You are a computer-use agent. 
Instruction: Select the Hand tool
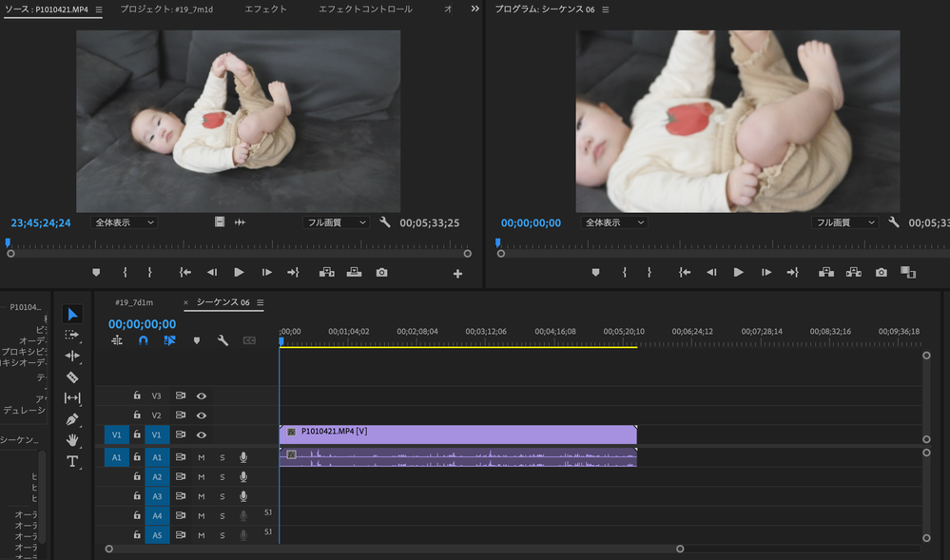point(72,440)
